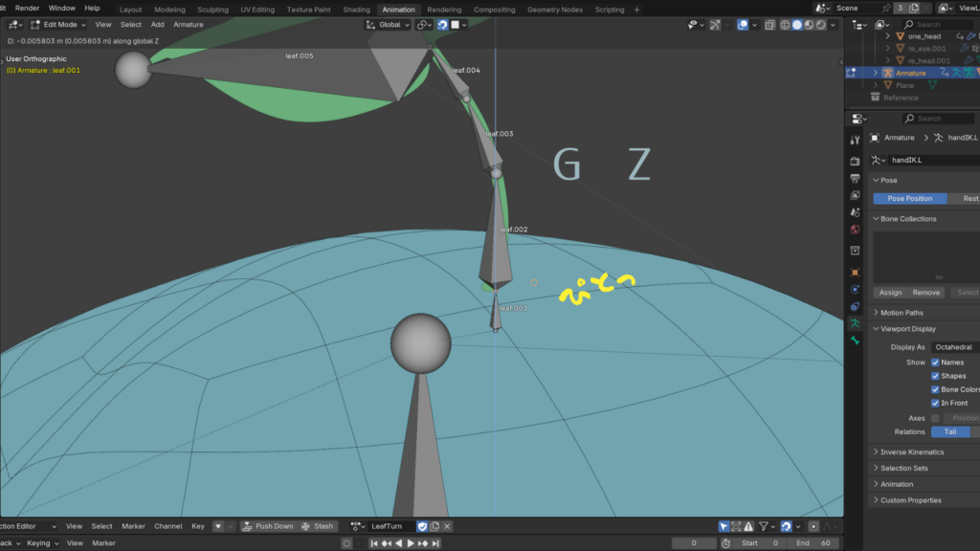The image size is (980, 551).
Task: Switch viewport to Solid shading
Action: 797,25
